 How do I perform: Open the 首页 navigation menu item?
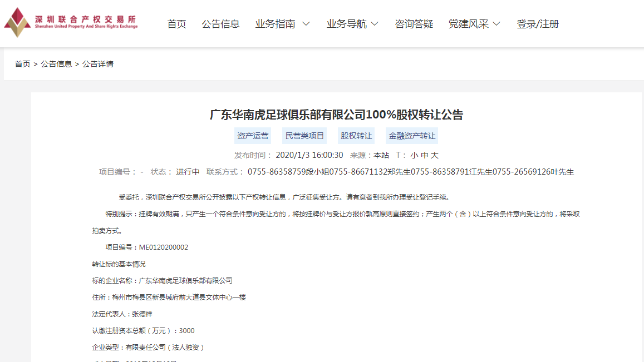pyautogui.click(x=176, y=24)
